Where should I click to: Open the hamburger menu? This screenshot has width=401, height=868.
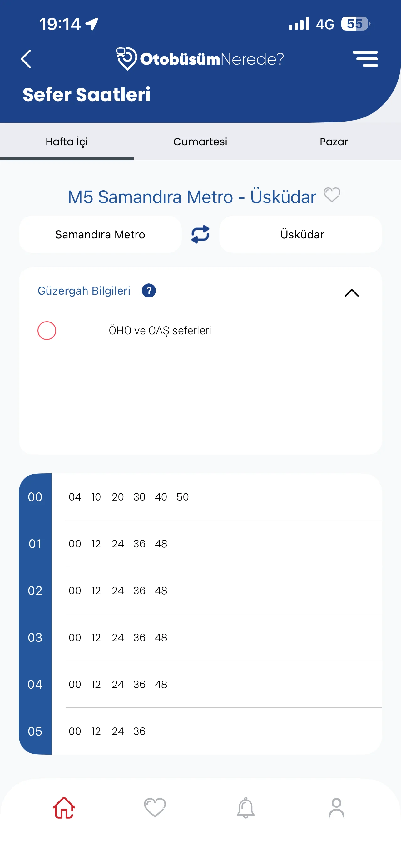365,59
